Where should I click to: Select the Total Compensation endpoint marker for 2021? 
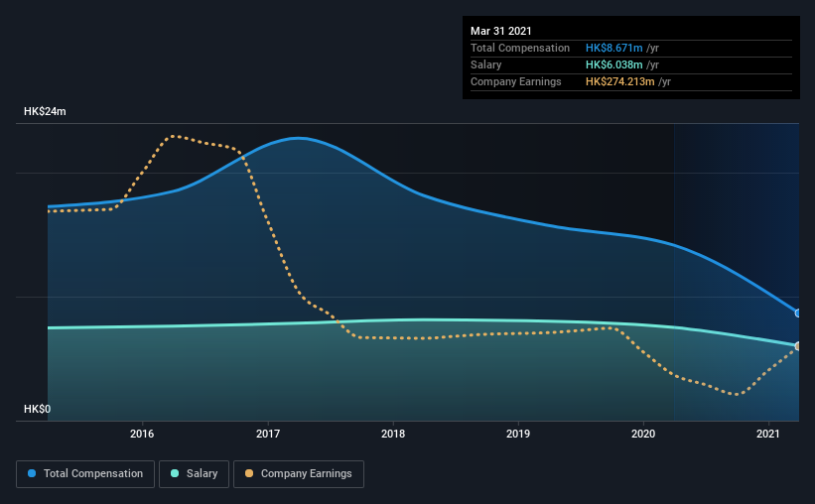click(x=798, y=313)
